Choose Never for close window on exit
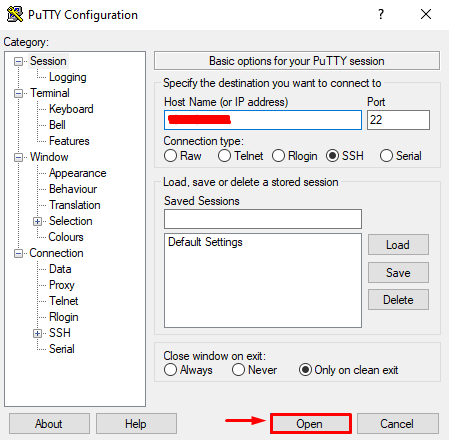The height and width of the screenshot is (440, 449). point(238,370)
